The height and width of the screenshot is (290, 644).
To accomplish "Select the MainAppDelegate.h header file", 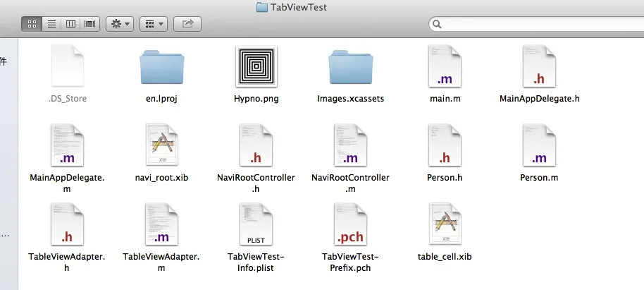I will click(x=539, y=68).
